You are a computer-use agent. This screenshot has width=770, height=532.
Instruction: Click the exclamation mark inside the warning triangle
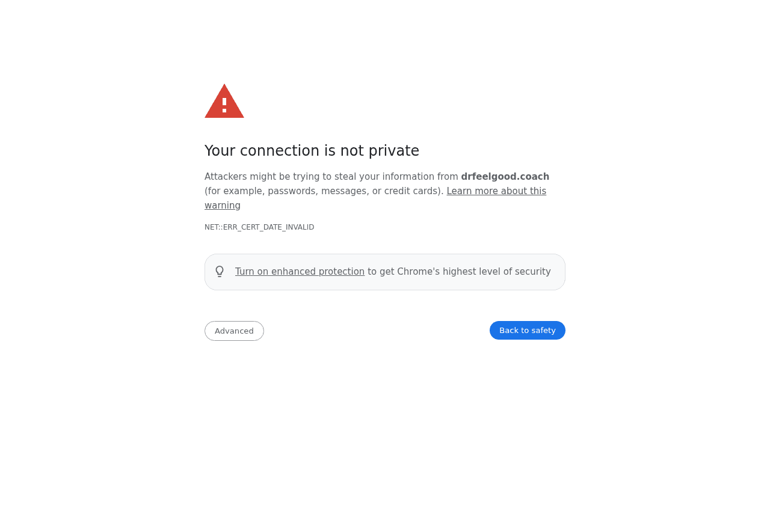(x=224, y=105)
